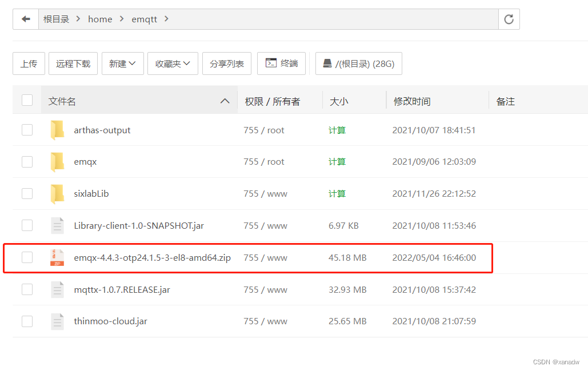The height and width of the screenshot is (370, 588).
Task: Check the box for emqx zip file
Action: tap(27, 258)
